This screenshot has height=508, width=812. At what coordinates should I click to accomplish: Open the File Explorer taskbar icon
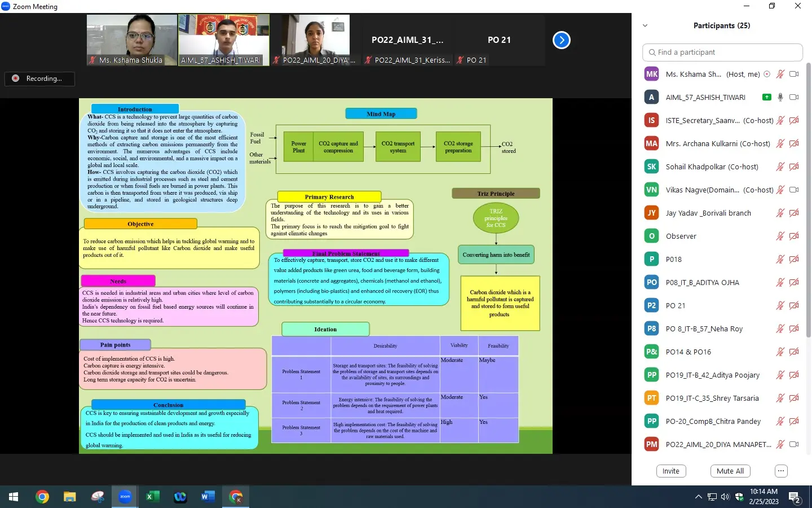click(69, 497)
